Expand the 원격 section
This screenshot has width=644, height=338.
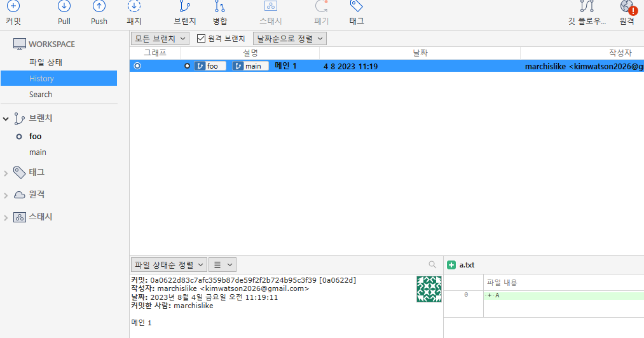point(6,196)
